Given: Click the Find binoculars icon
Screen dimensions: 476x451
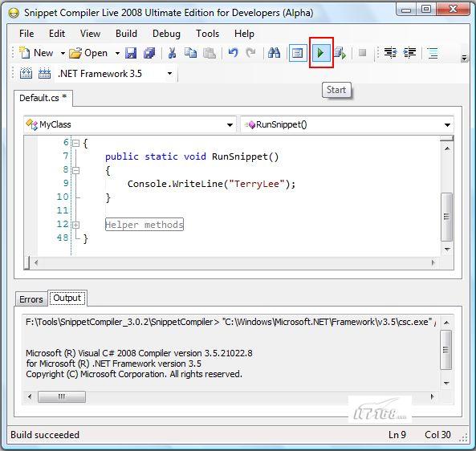Looking at the screenshot, I should pos(275,53).
